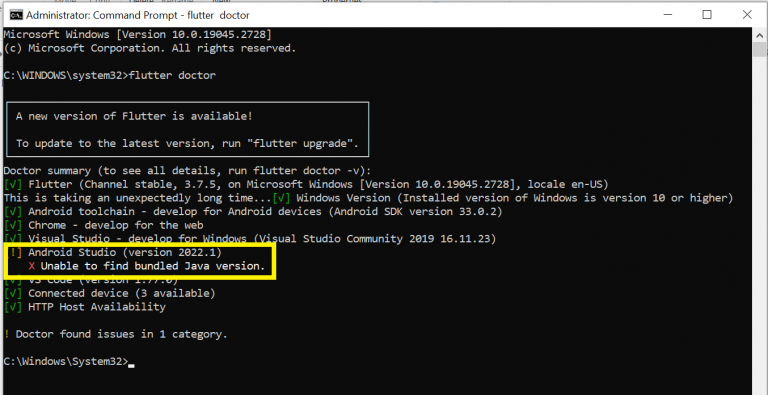
Task: Open the Command Prompt system menu icon
Action: (16, 15)
